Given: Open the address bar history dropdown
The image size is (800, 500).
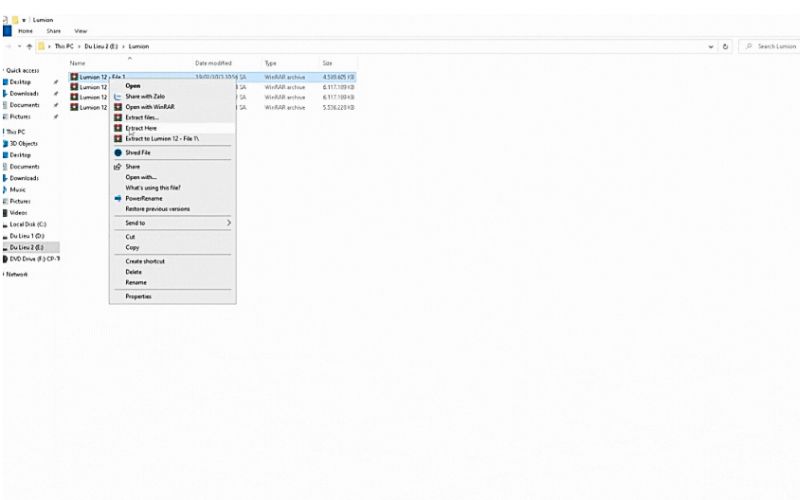Looking at the screenshot, I should pos(711,46).
